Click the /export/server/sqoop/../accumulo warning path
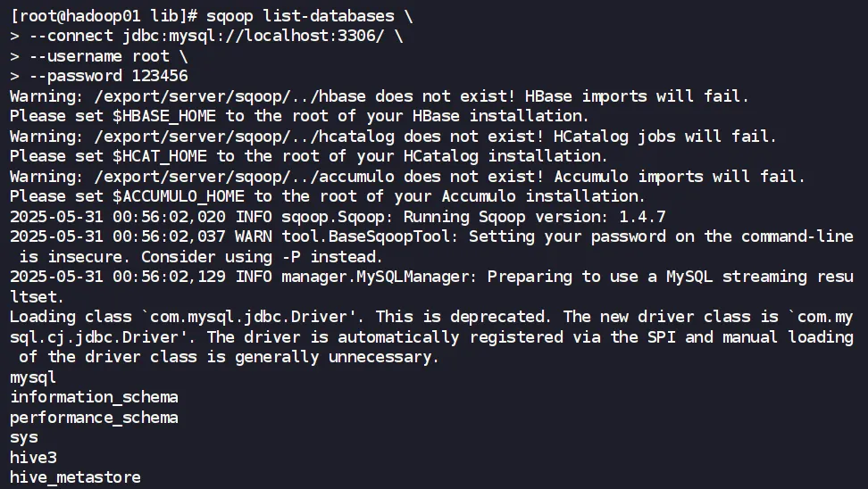868x489 pixels. tap(244, 177)
